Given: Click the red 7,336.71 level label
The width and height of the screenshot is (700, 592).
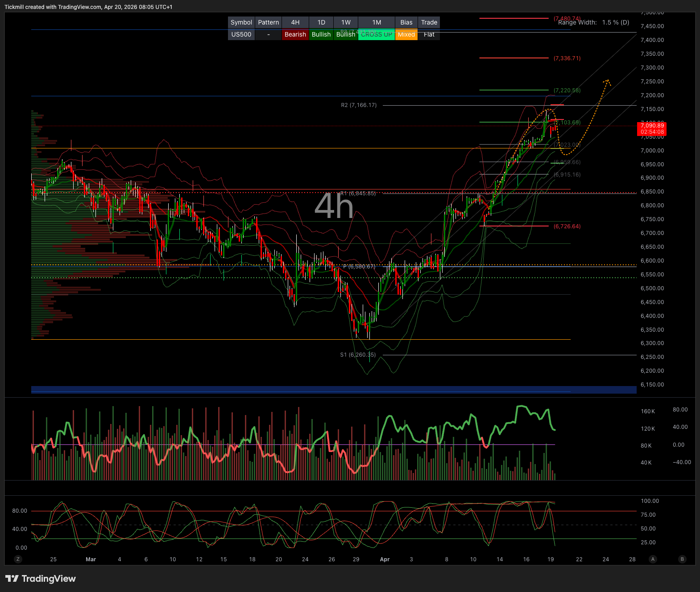Looking at the screenshot, I should click(567, 58).
